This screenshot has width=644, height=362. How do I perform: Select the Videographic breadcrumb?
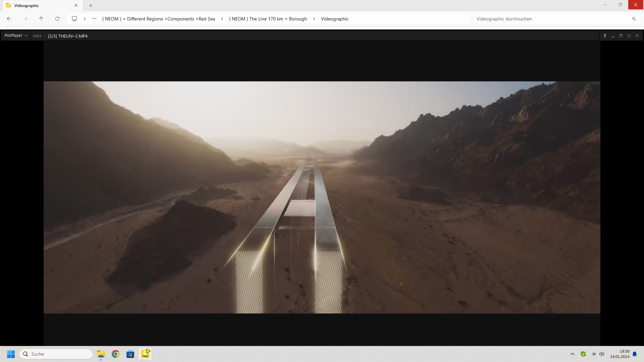click(335, 19)
